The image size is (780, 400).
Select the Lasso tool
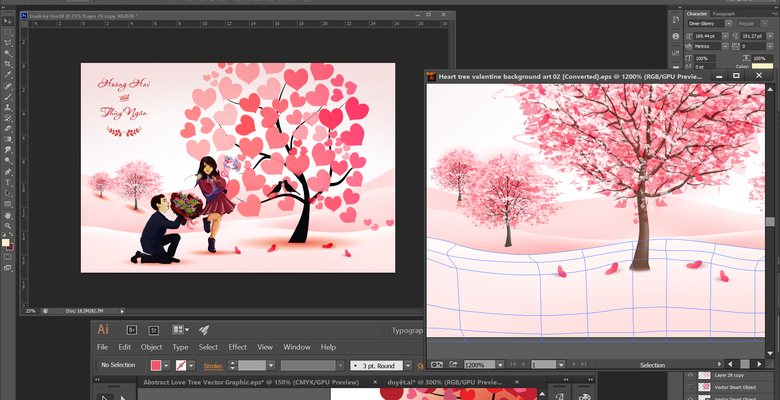click(x=8, y=43)
